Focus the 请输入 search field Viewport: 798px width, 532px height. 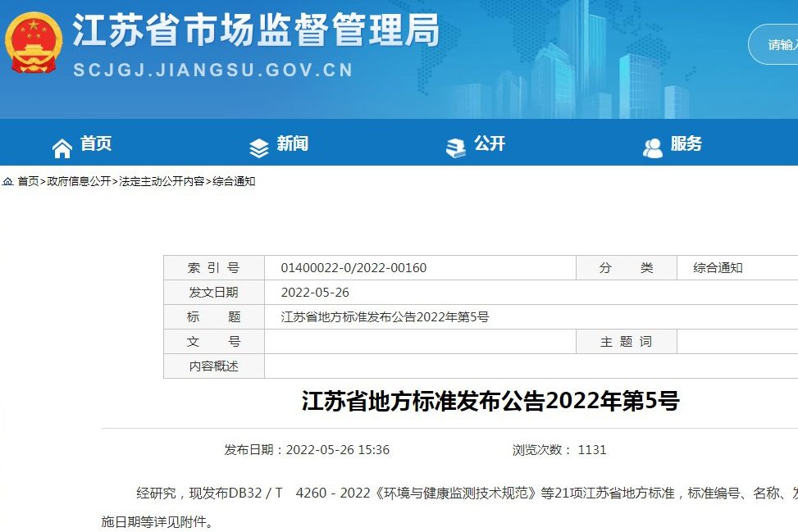779,44
